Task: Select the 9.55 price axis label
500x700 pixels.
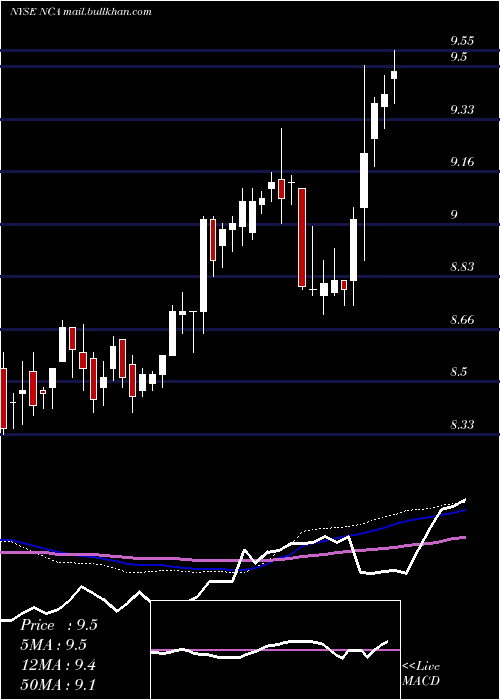Action: 462,41
